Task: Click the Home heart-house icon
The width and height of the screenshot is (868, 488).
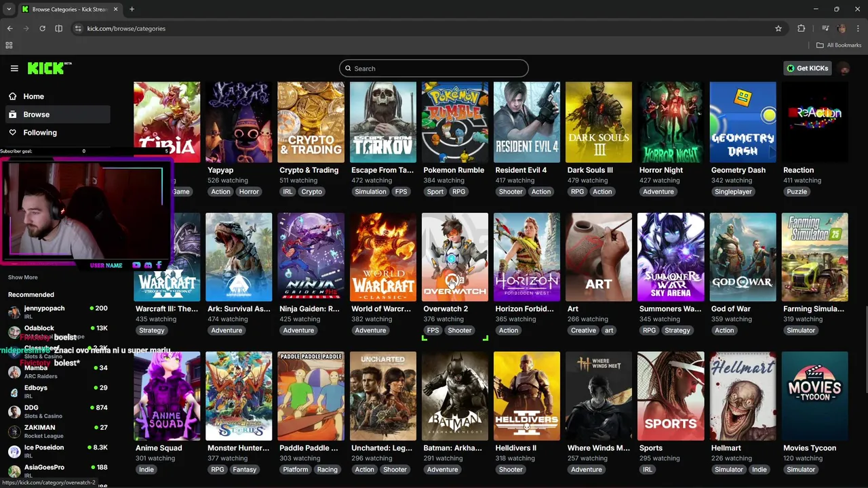Action: (x=12, y=96)
